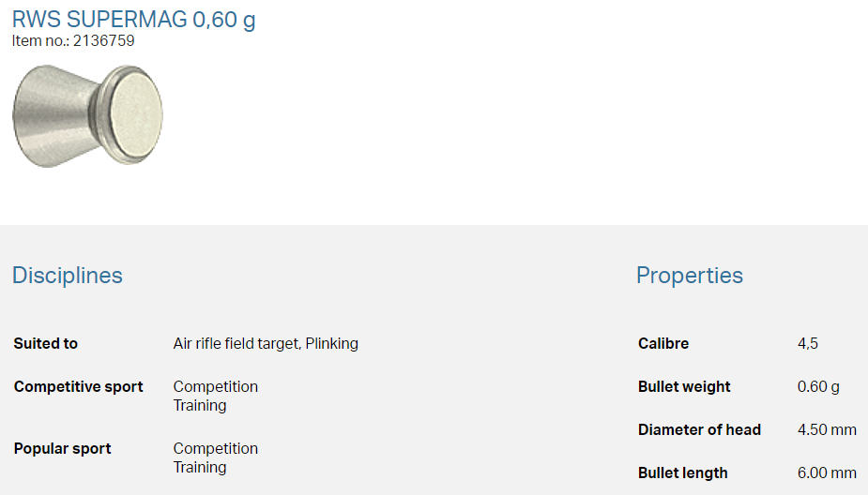
Task: Click Training under Popular sport
Action: [x=200, y=468]
